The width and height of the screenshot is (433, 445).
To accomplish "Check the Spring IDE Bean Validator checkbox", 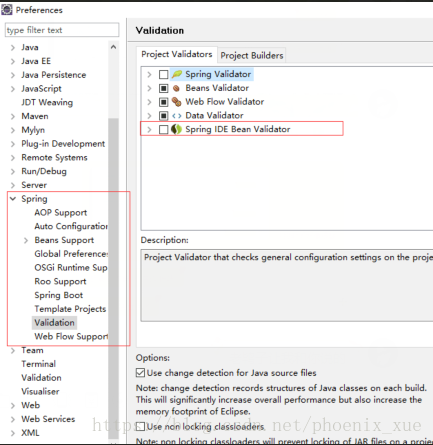I will pyautogui.click(x=163, y=129).
